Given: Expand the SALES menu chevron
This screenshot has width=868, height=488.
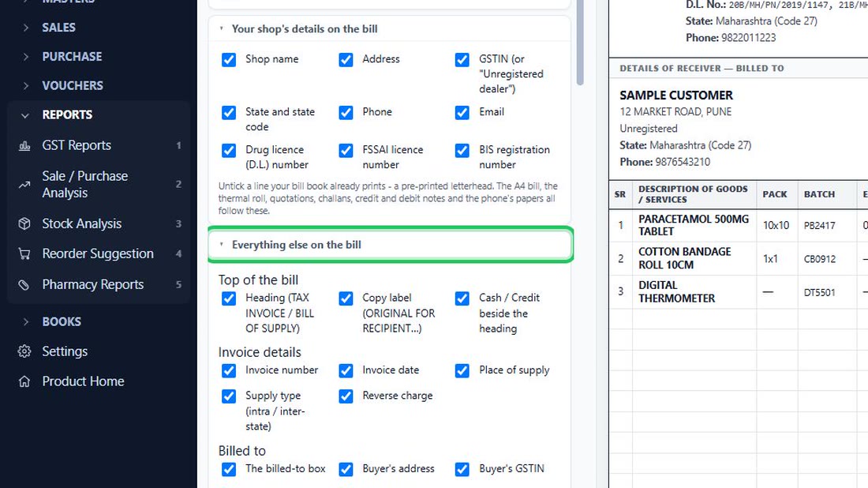Looking at the screenshot, I should pos(25,27).
